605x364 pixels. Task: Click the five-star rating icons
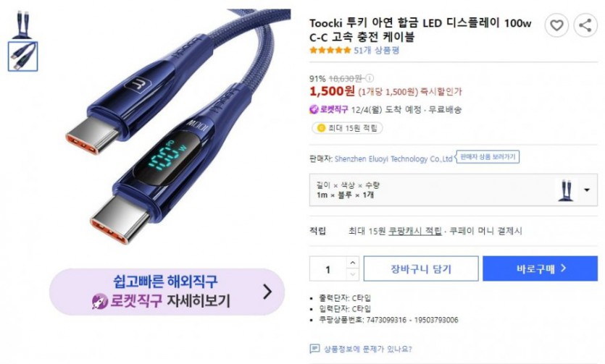[330, 50]
